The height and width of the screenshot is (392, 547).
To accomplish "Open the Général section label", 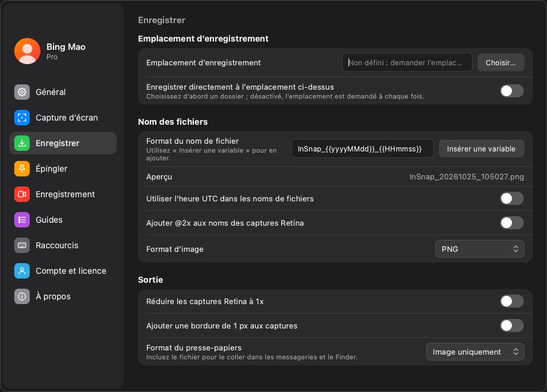I will pyautogui.click(x=51, y=92).
